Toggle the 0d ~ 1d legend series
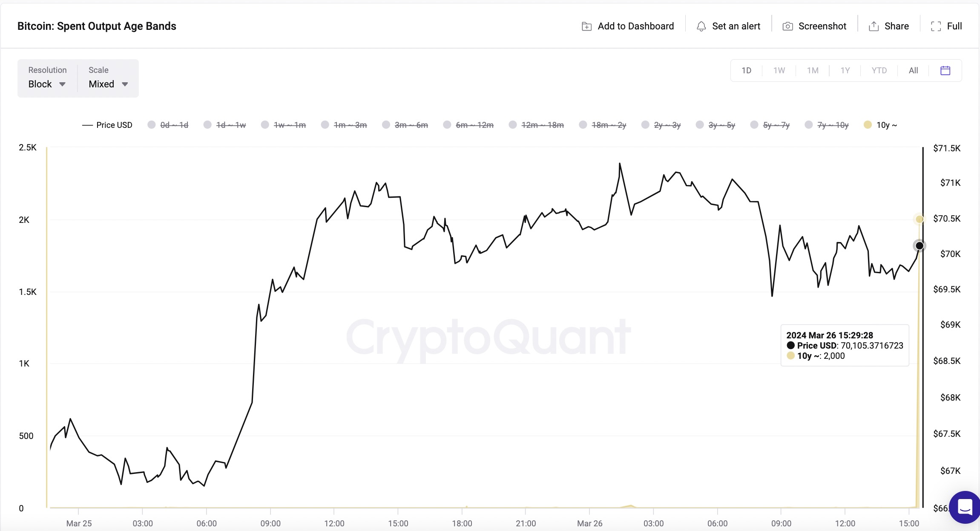The width and height of the screenshot is (980, 531). 168,125
